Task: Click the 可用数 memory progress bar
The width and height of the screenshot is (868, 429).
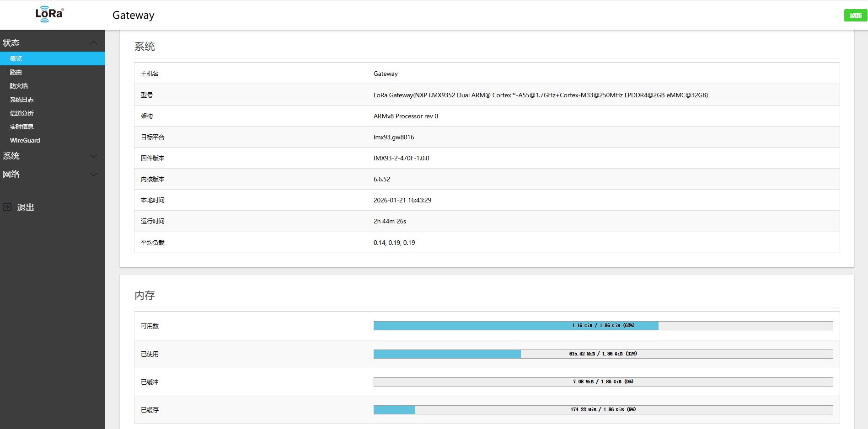Action: [603, 326]
